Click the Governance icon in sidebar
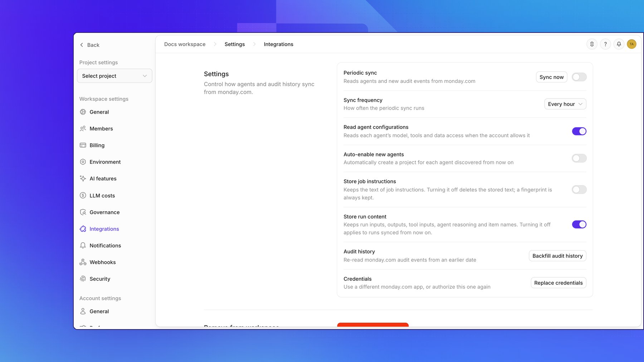The image size is (644, 362). pyautogui.click(x=83, y=212)
